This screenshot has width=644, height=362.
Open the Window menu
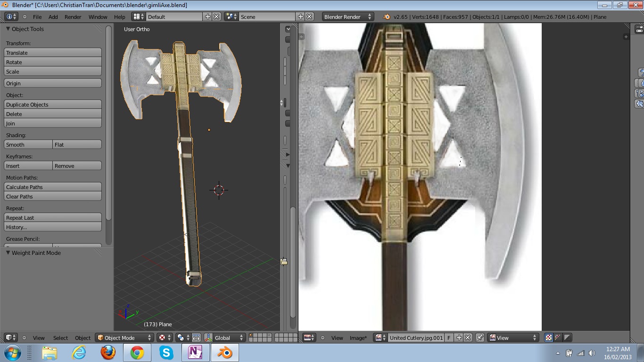click(98, 16)
